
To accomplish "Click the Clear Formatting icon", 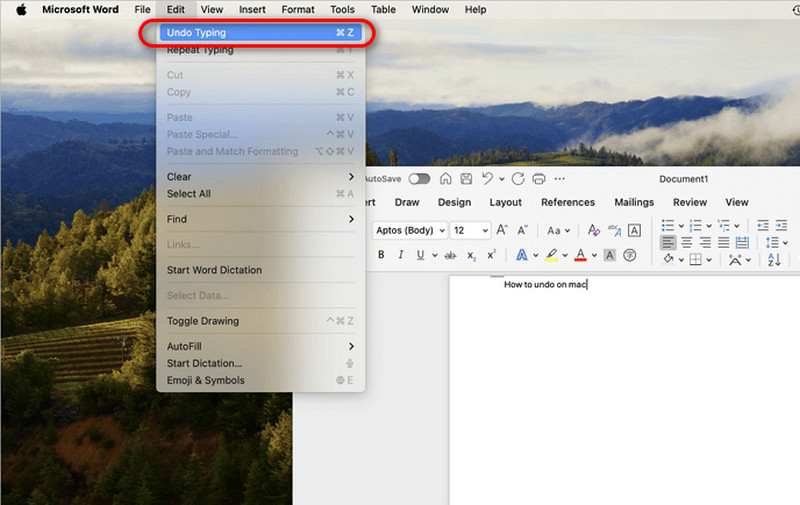I will tap(593, 230).
